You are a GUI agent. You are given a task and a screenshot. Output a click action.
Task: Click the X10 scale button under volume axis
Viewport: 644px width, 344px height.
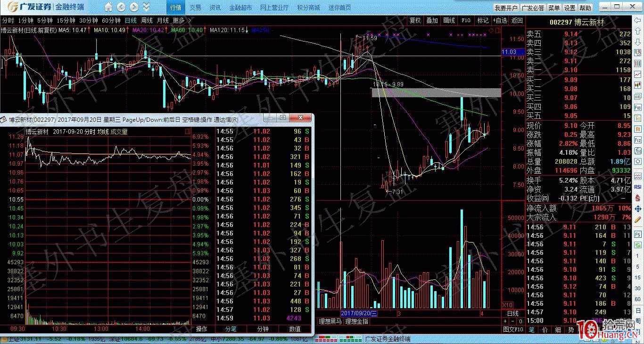coord(508,305)
